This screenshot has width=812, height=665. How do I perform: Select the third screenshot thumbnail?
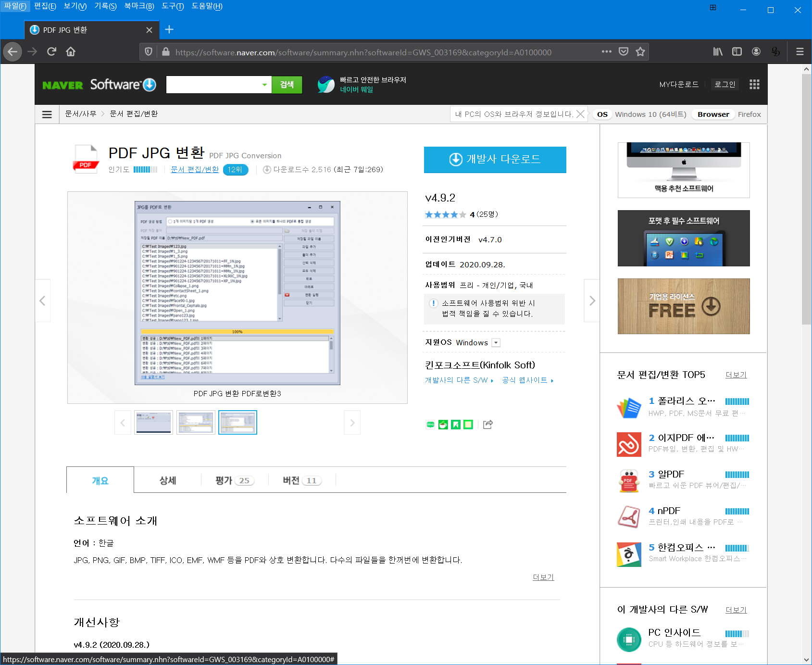[237, 423]
